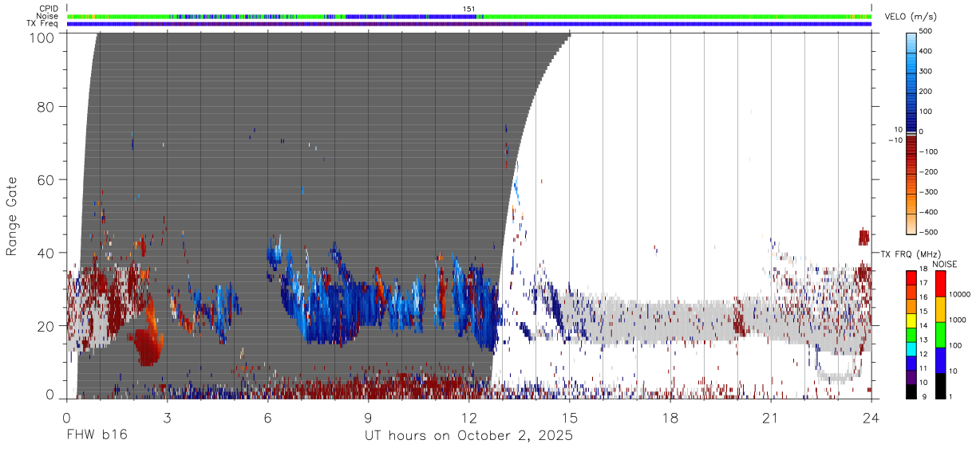Click the 24 hour tick label

[x=871, y=417]
